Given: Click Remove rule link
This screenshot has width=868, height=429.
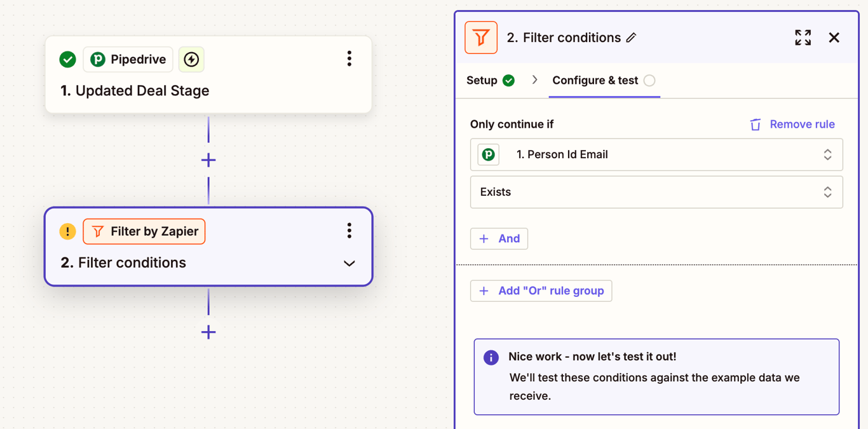Looking at the screenshot, I should [x=792, y=125].
